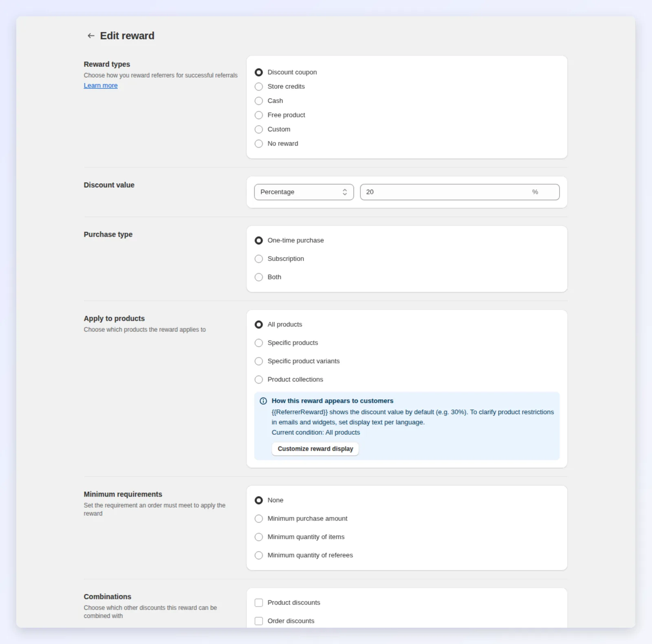Open the Learn more link
Image resolution: width=652 pixels, height=644 pixels.
[x=101, y=86]
